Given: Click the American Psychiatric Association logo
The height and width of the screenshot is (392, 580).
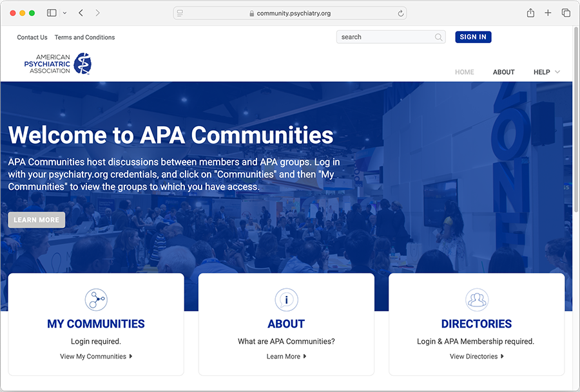Looking at the screenshot, I should pyautogui.click(x=58, y=64).
